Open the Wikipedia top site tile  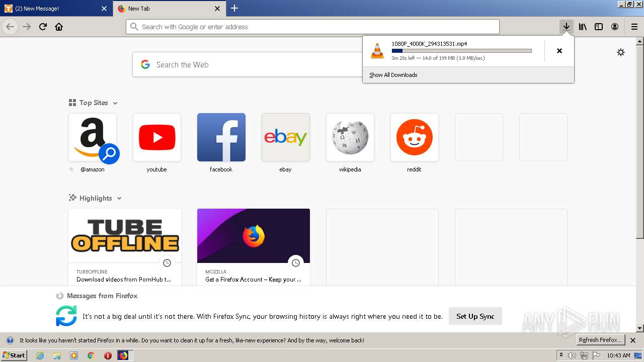pos(350,137)
